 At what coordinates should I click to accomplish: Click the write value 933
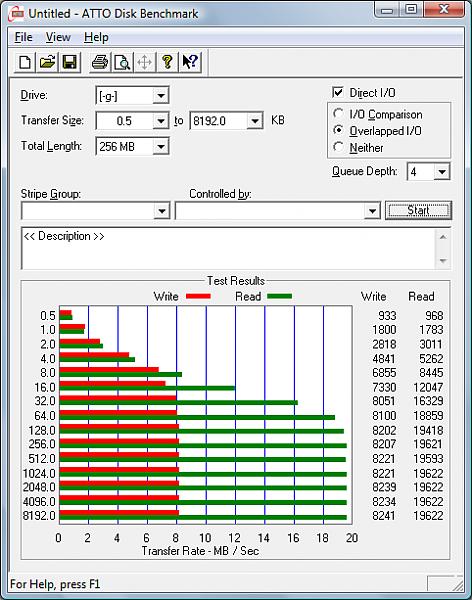[387, 316]
